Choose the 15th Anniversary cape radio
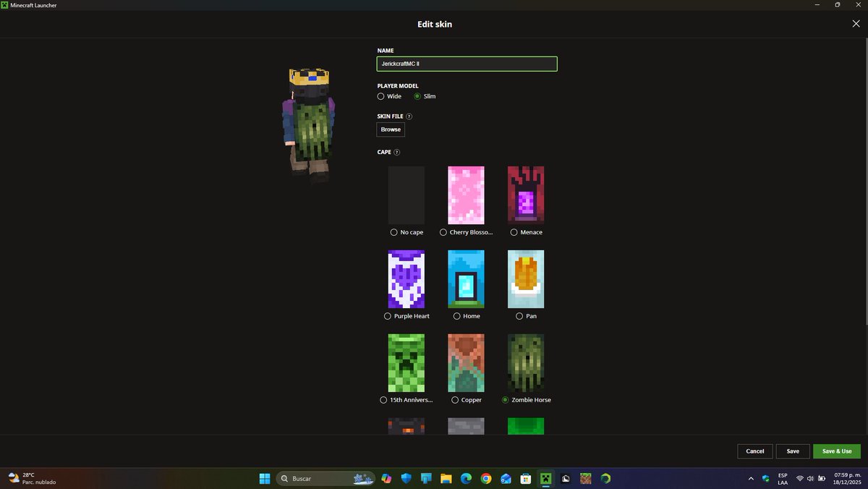This screenshot has height=489, width=868. coord(383,400)
